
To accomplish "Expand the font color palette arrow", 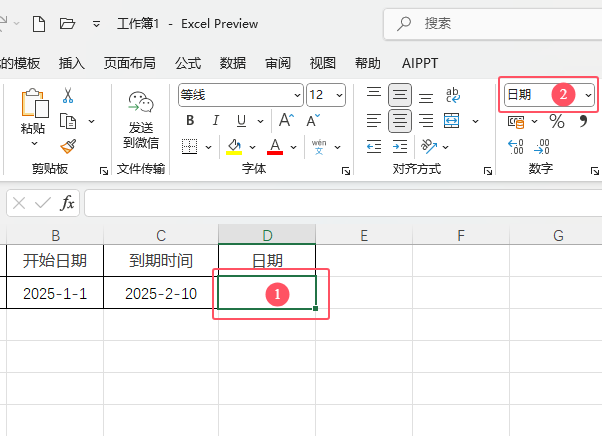I will point(293,147).
